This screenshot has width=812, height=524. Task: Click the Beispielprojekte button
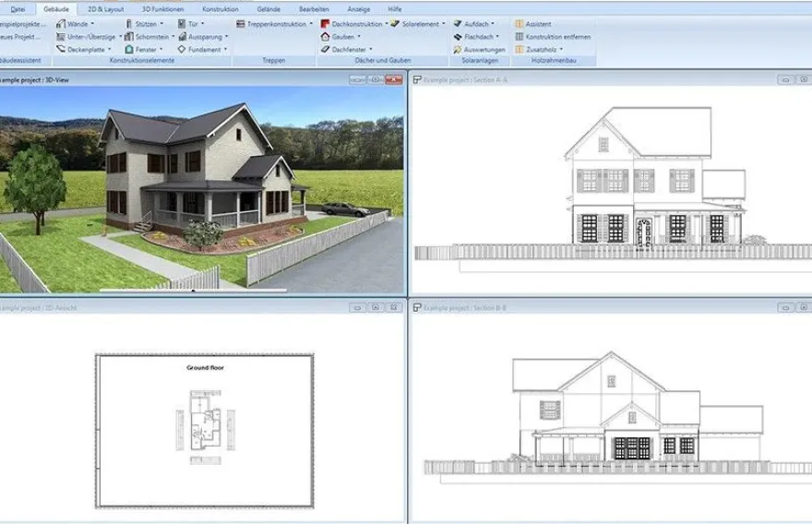tap(22, 24)
